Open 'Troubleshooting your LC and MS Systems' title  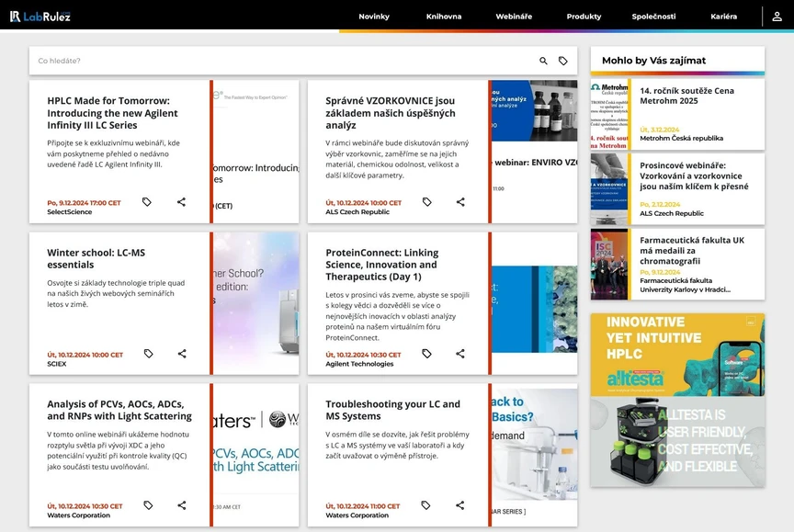click(x=393, y=410)
